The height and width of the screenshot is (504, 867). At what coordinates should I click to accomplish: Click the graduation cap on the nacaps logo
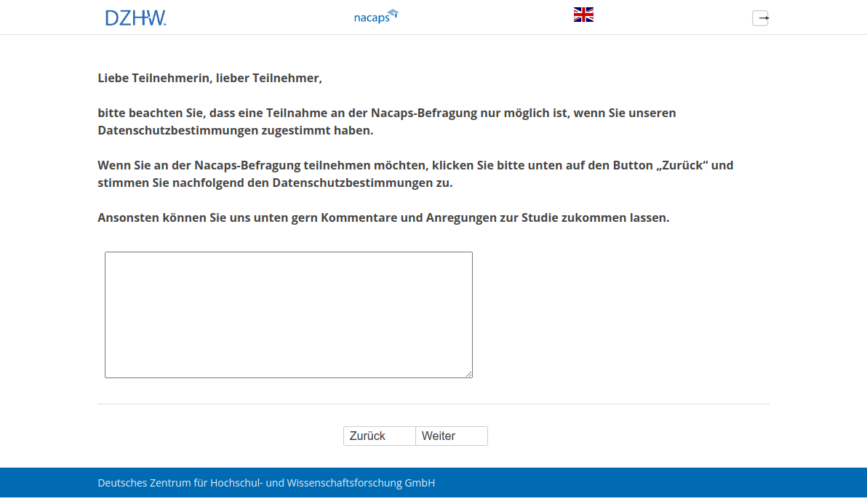tap(393, 12)
